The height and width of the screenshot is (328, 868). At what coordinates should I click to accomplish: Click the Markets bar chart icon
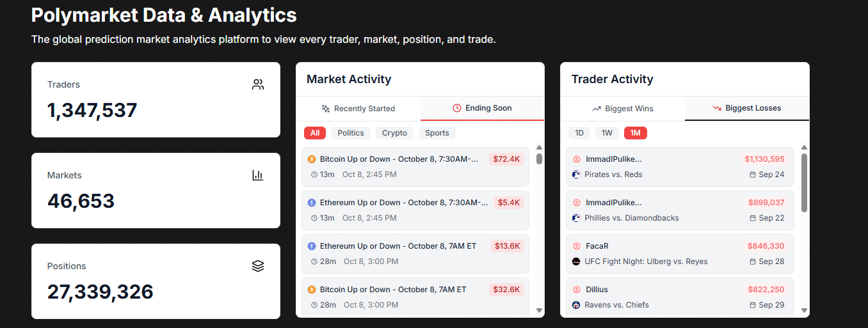258,175
